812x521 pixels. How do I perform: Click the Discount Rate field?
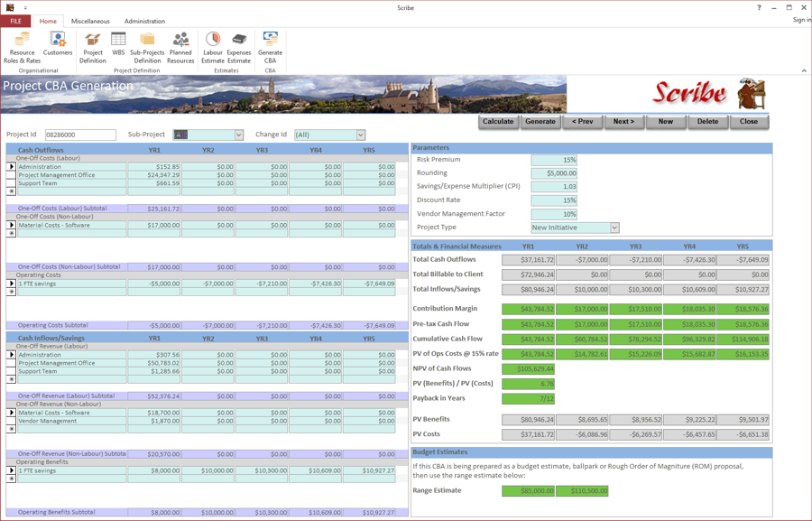[x=554, y=200]
